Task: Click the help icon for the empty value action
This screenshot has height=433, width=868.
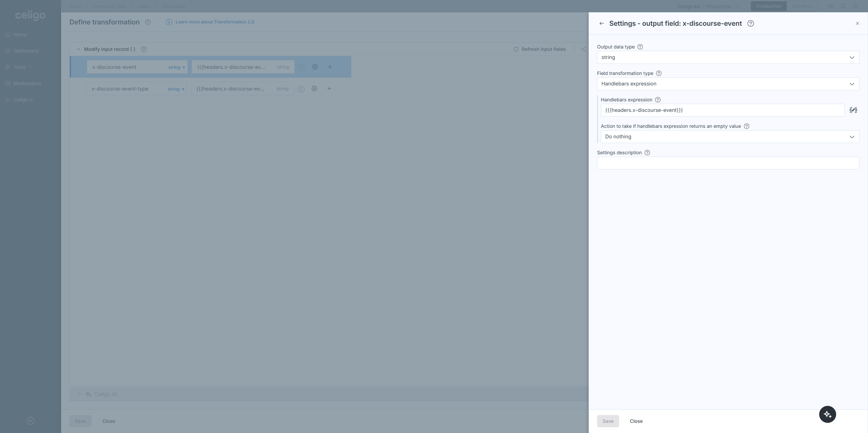Action: point(747,126)
